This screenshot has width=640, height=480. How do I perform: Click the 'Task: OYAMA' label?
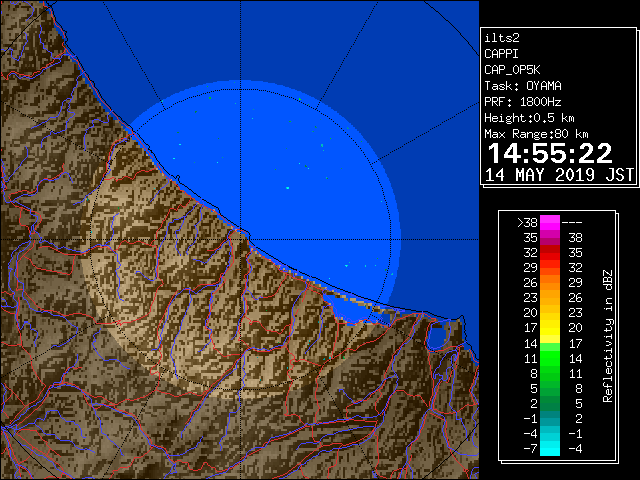(x=522, y=86)
